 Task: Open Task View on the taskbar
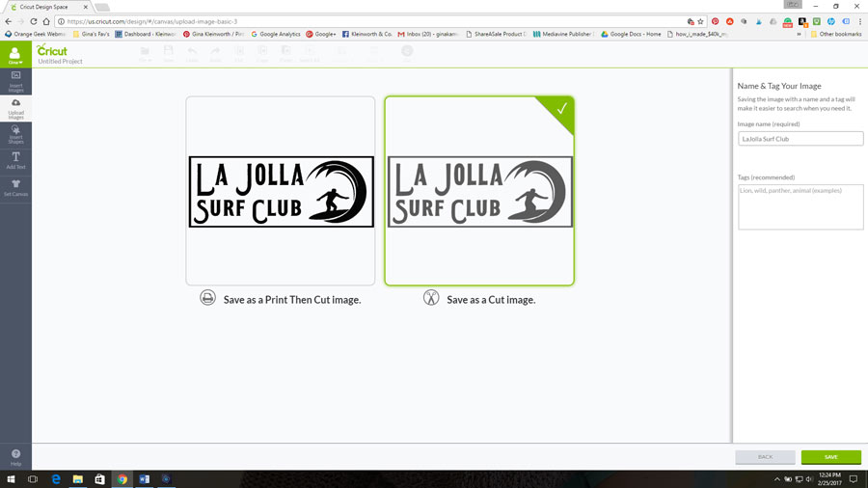pos(33,479)
